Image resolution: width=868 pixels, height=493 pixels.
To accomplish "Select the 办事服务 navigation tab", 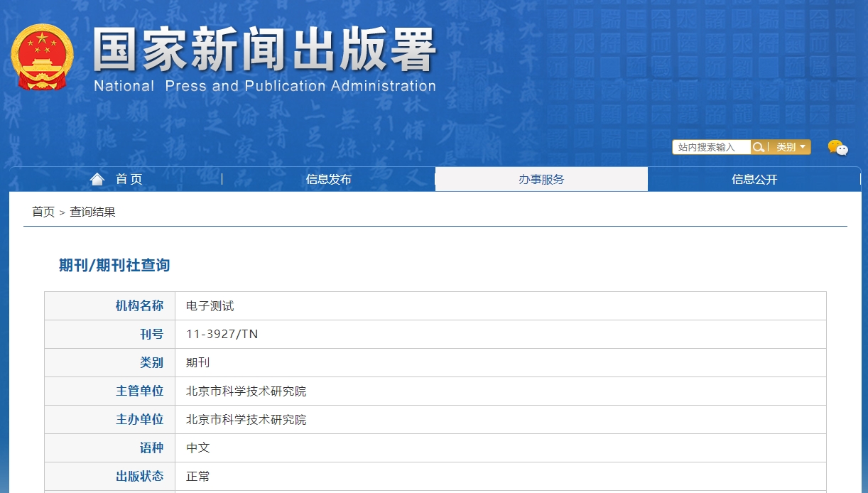I will click(x=541, y=179).
